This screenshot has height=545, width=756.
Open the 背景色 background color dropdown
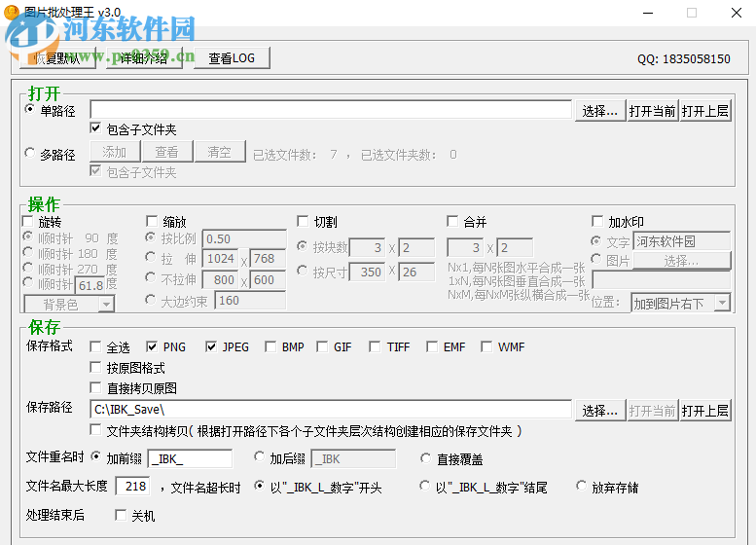[69, 304]
